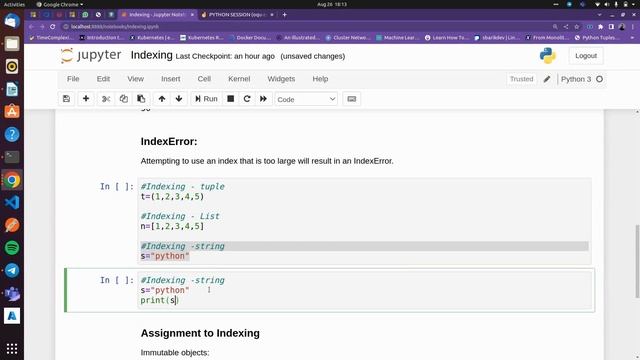Click the pencil edit mode icon
640x360 pixels.
click(x=547, y=79)
